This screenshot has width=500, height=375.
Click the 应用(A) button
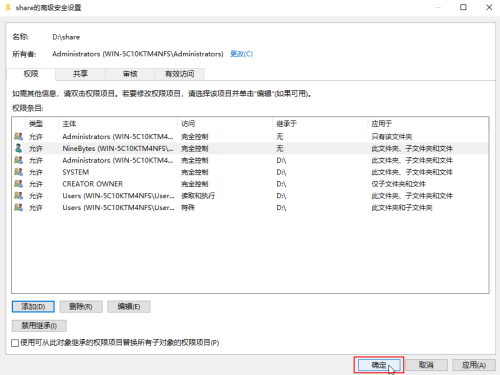(x=474, y=365)
